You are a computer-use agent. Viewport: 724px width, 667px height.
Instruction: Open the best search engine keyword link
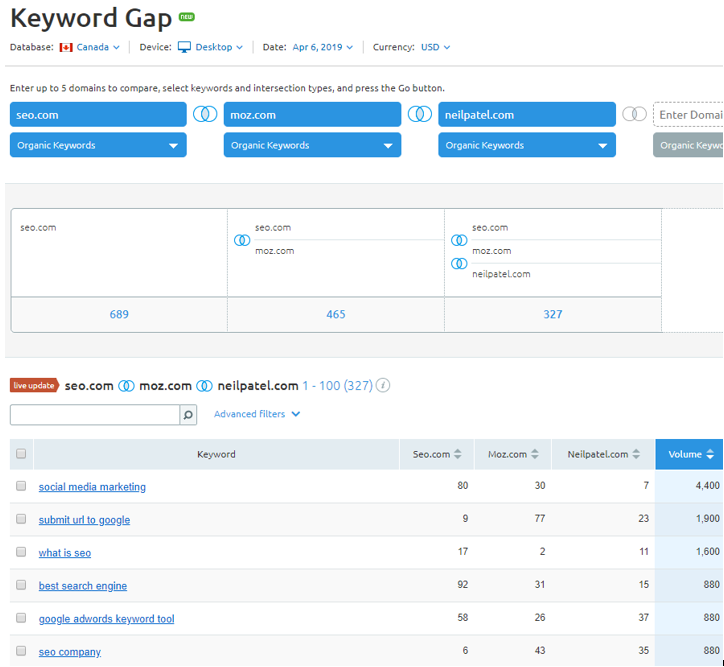(x=83, y=586)
